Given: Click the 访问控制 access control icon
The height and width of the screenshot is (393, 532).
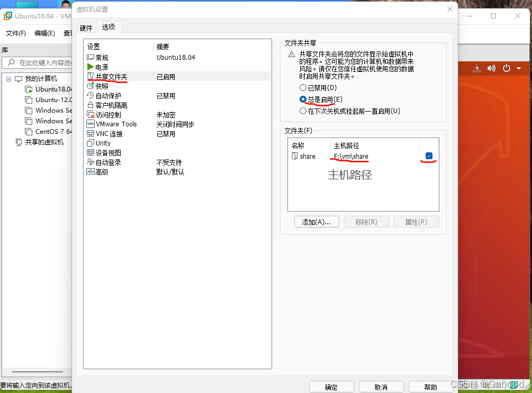Looking at the screenshot, I should [x=90, y=115].
